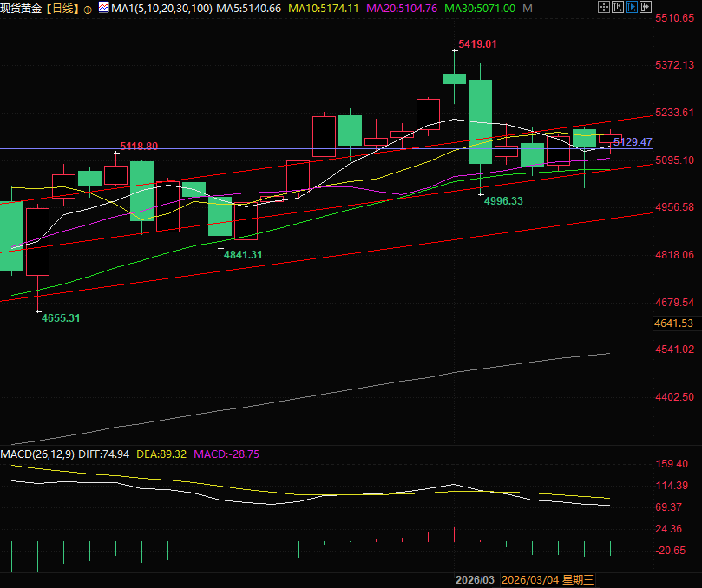The height and width of the screenshot is (588, 702).
Task: Click the gray M icon after MA30
Action: 527,8
